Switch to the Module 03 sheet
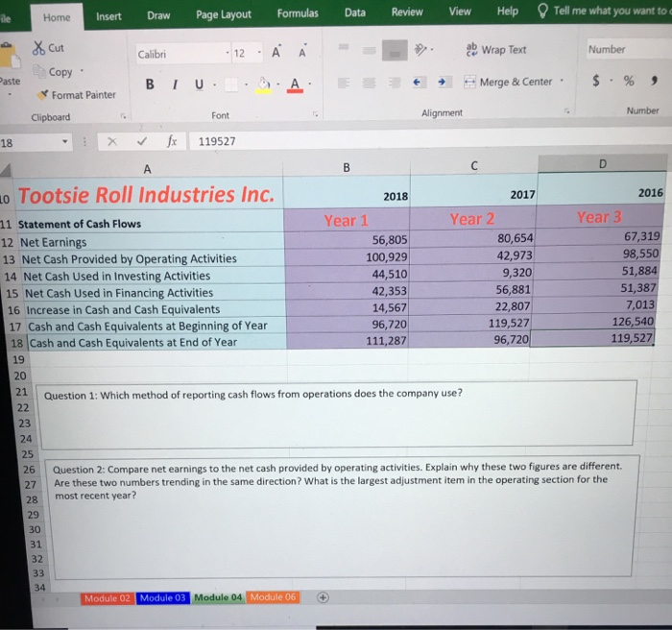 tap(163, 598)
